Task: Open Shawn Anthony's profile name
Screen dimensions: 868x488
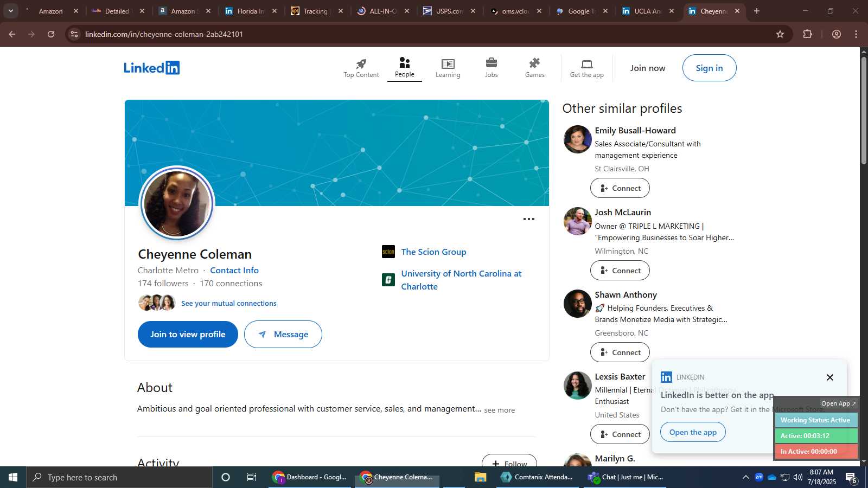Action: tap(626, 294)
